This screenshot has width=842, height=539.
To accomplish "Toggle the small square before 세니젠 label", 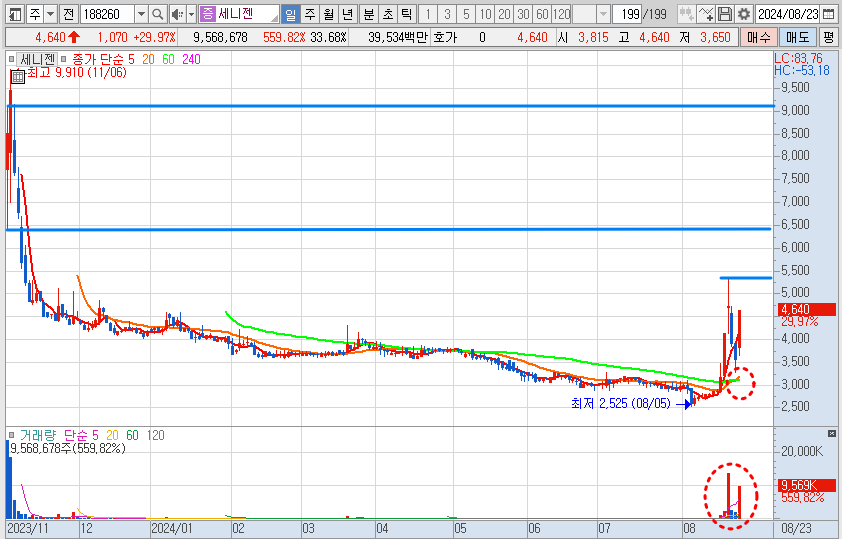I will point(12,59).
